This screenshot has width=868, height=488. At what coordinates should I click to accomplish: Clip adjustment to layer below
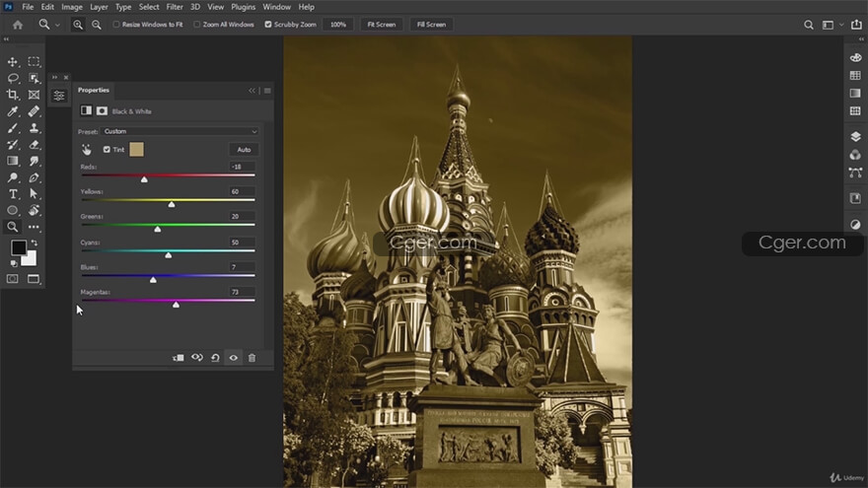(179, 358)
